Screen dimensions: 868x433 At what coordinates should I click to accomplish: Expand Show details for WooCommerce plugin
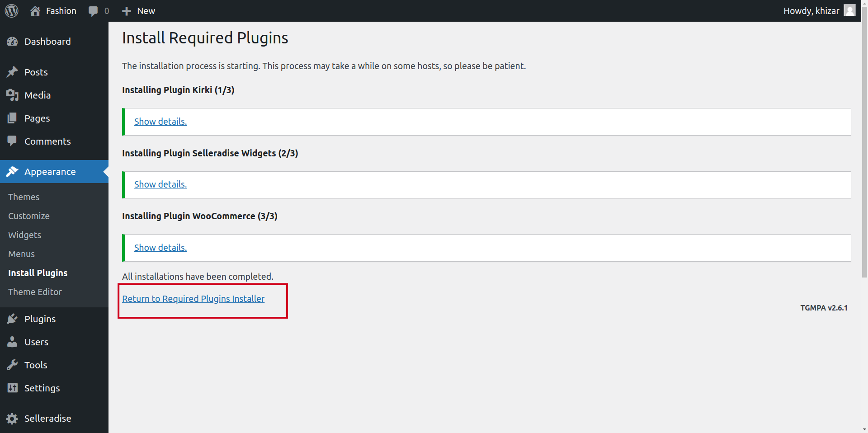160,248
